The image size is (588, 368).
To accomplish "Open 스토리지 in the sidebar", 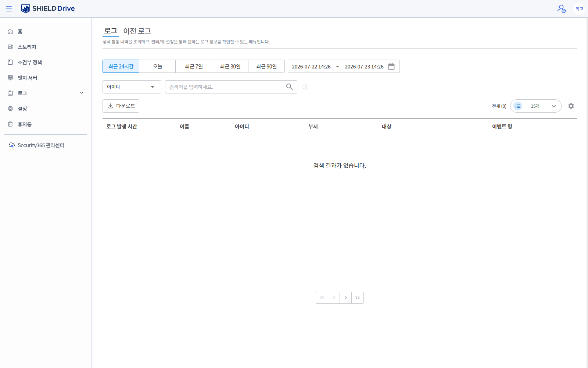I will coord(46,47).
